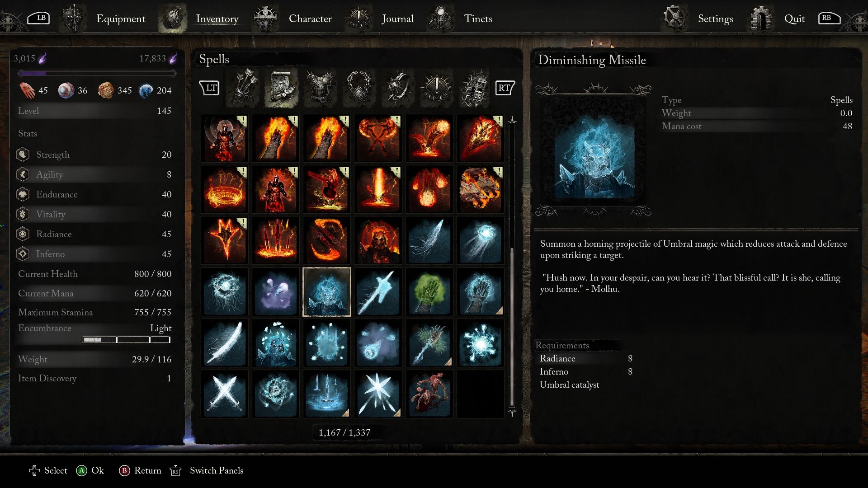This screenshot has height=488, width=868.
Task: Select the green glowing hand spell
Action: [429, 291]
